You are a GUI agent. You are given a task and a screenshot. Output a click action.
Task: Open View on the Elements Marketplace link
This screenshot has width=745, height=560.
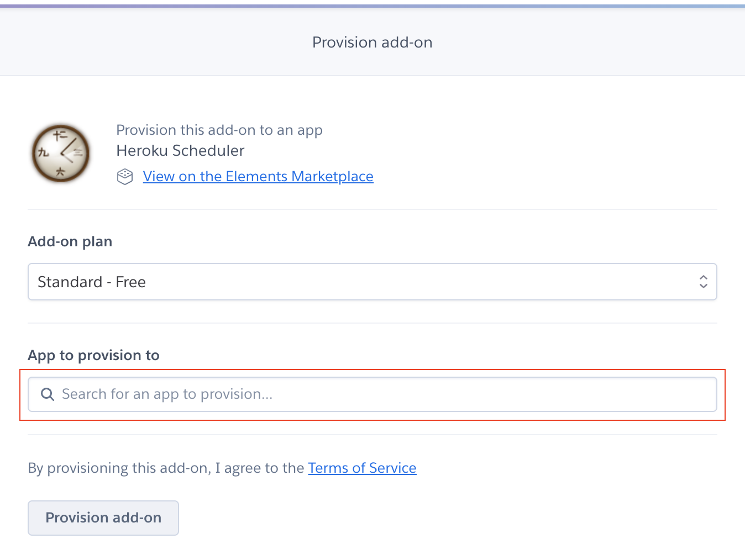[258, 176]
